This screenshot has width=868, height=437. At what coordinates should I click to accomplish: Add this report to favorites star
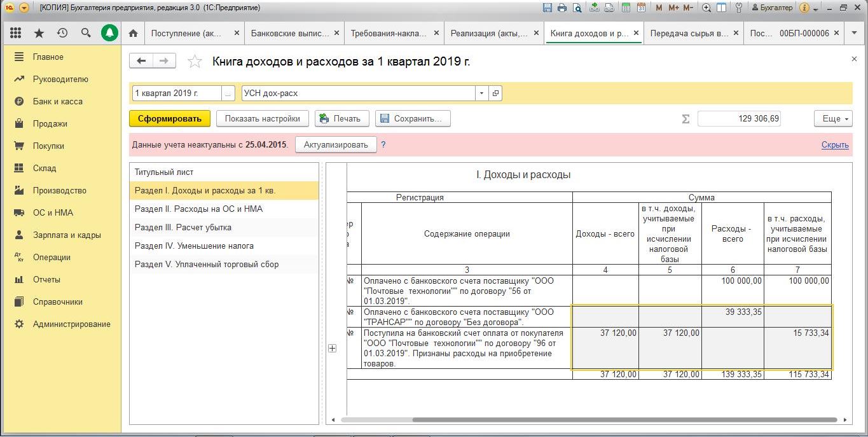pos(195,62)
